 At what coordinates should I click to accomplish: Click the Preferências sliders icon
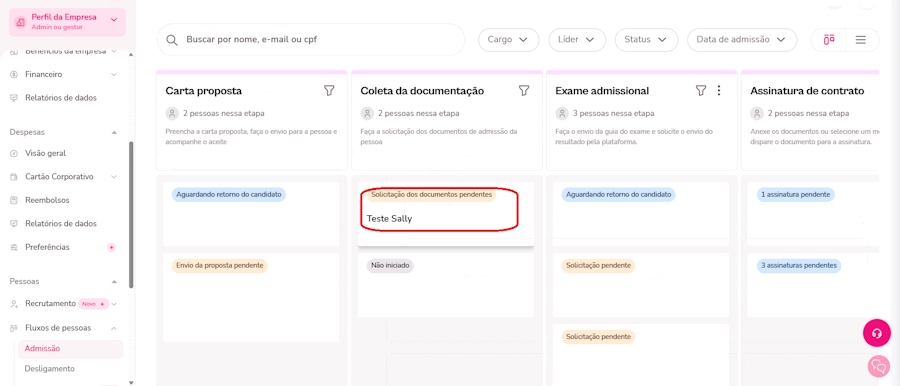(14, 247)
